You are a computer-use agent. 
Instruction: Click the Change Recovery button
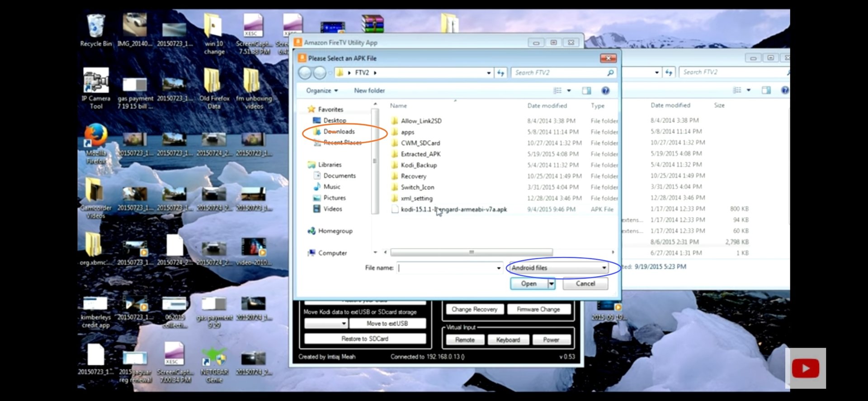pos(474,309)
